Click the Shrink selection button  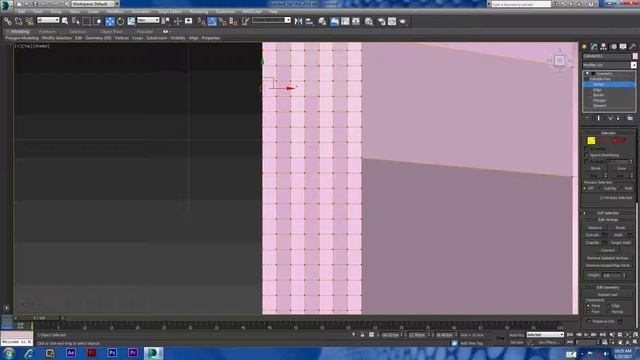pyautogui.click(x=596, y=168)
